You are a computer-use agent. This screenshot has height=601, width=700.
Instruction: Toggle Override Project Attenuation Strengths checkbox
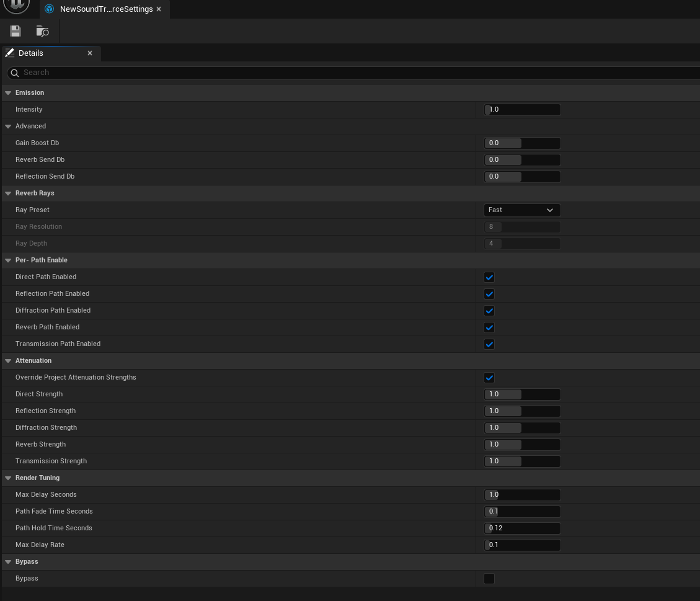point(489,378)
